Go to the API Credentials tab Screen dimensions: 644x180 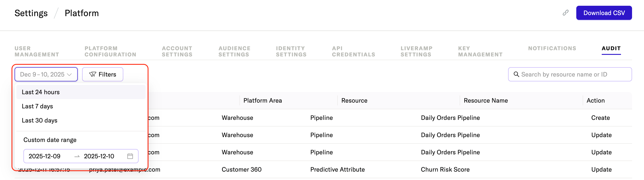(x=353, y=52)
